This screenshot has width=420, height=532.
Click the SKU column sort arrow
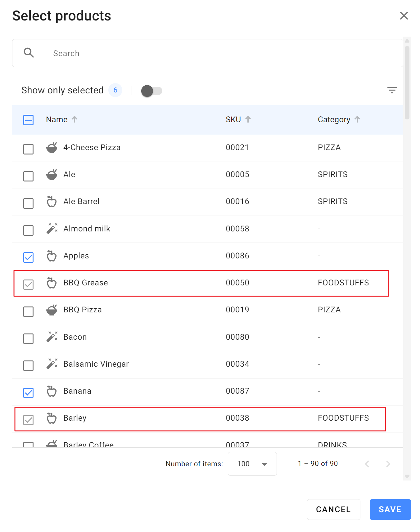(248, 119)
